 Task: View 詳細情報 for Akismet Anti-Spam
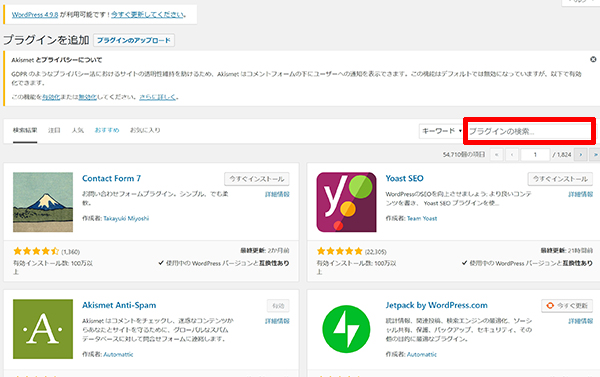click(x=277, y=321)
